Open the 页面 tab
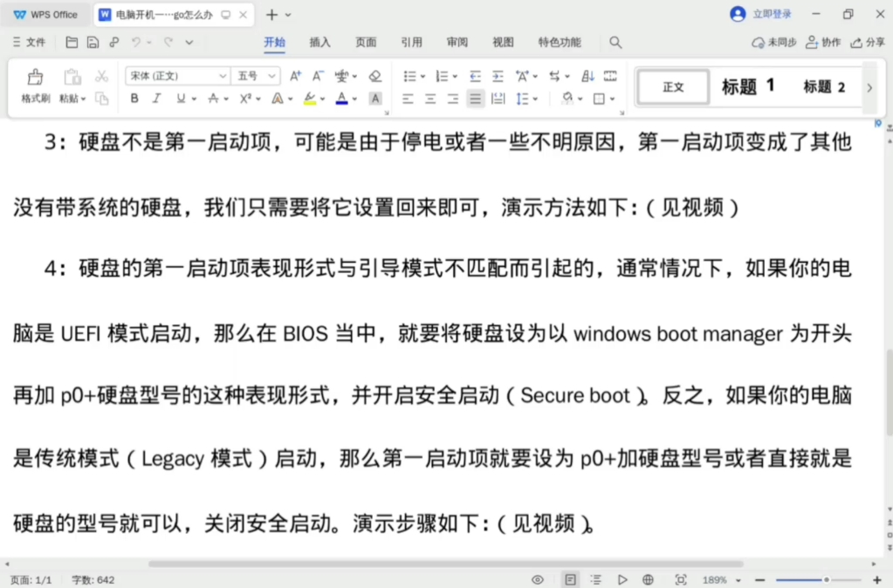This screenshot has width=893, height=588. (x=366, y=42)
